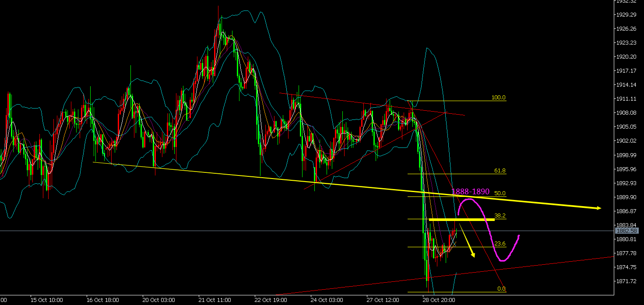Click the 1877.78 price scale value

626,253
